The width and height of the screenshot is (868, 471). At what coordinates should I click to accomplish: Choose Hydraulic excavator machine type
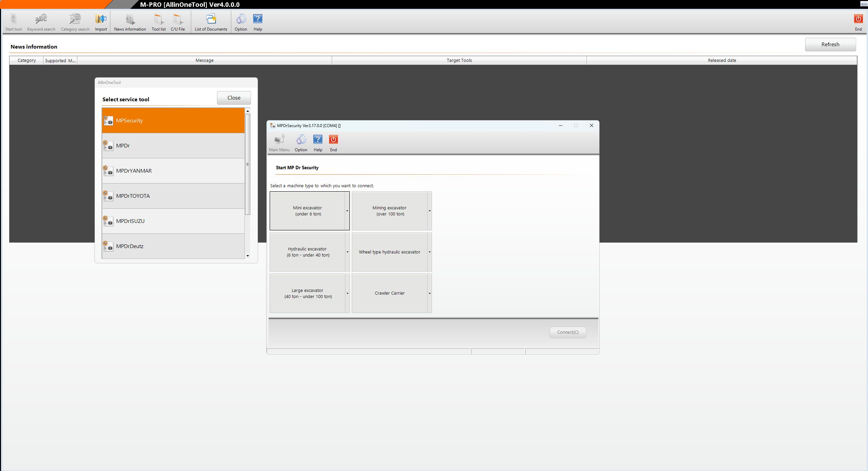click(x=307, y=252)
